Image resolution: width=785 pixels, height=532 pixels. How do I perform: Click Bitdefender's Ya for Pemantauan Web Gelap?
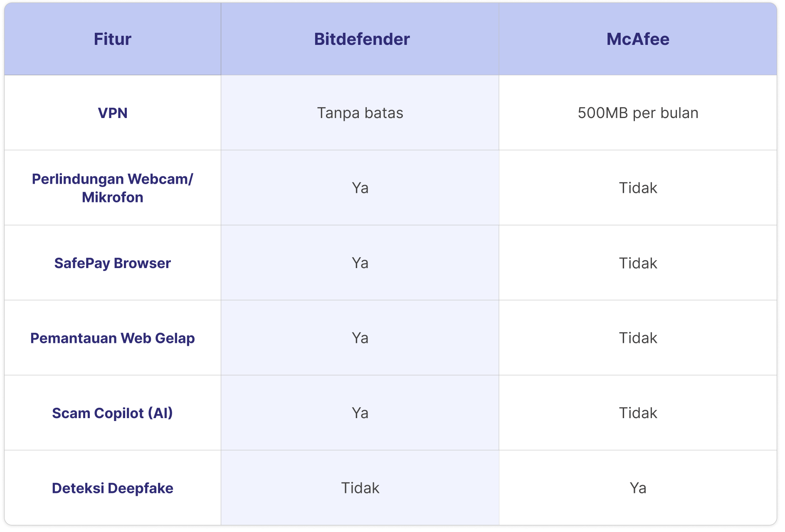pyautogui.click(x=360, y=338)
